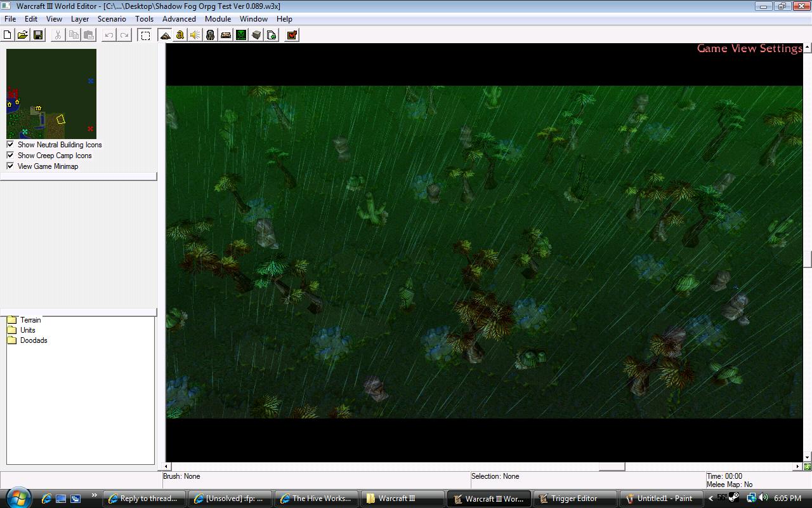
Task: Click the Selection: None status text
Action: coord(495,476)
